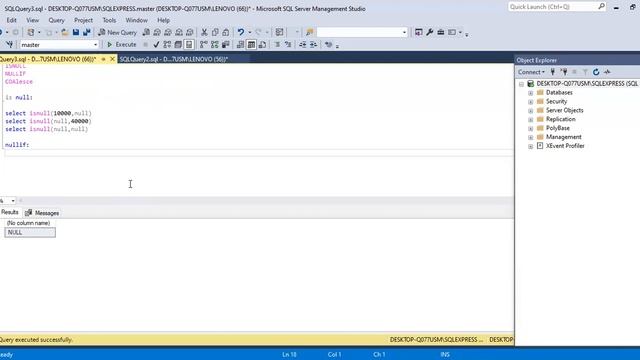Viewport: 640px width, 360px height.
Task: Pin the SQLQuery3.sql tab
Action: pyautogui.click(x=103, y=59)
